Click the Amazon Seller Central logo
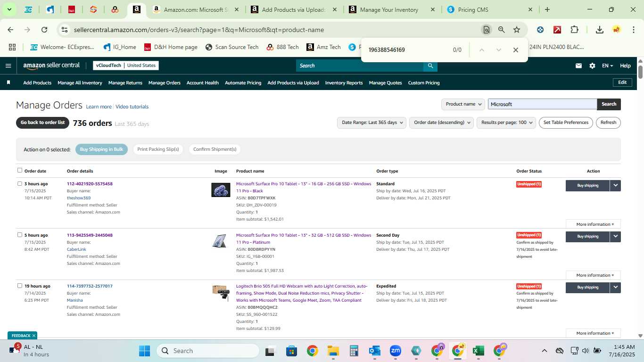644x362 pixels. coord(51,66)
